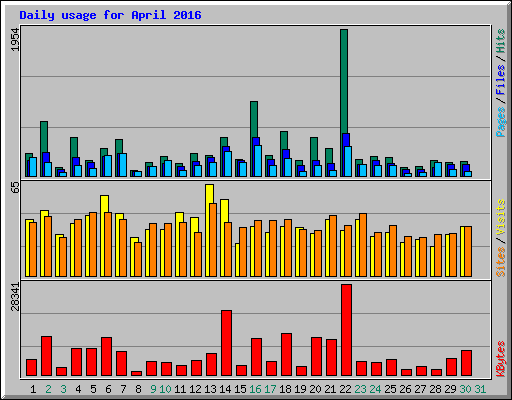
Task: Click day label 2 on the x-axis
Action: (x=48, y=389)
